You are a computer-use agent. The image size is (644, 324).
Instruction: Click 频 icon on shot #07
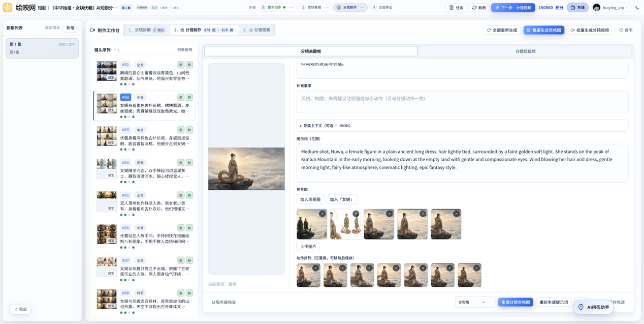pyautogui.click(x=189, y=260)
